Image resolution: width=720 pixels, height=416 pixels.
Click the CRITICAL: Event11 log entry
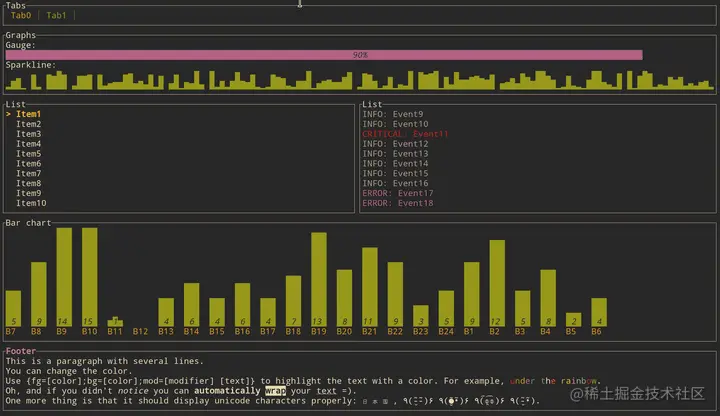tap(405, 134)
